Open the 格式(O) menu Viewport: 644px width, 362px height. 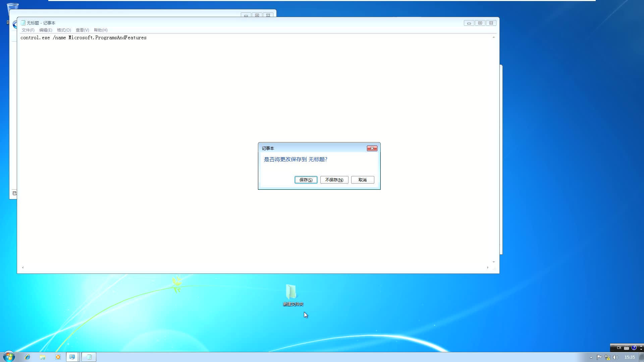click(64, 30)
